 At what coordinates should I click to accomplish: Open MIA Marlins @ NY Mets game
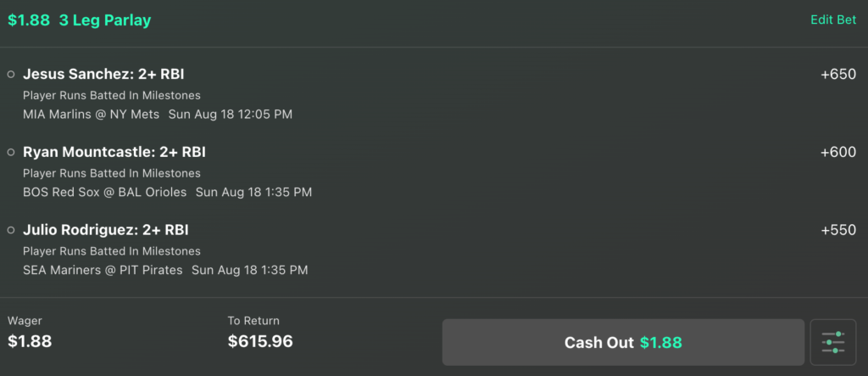91,115
